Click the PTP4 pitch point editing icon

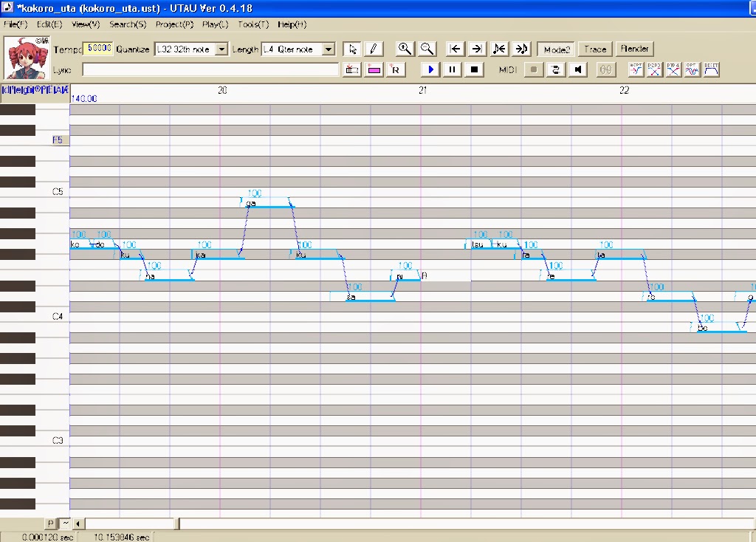[x=673, y=69]
